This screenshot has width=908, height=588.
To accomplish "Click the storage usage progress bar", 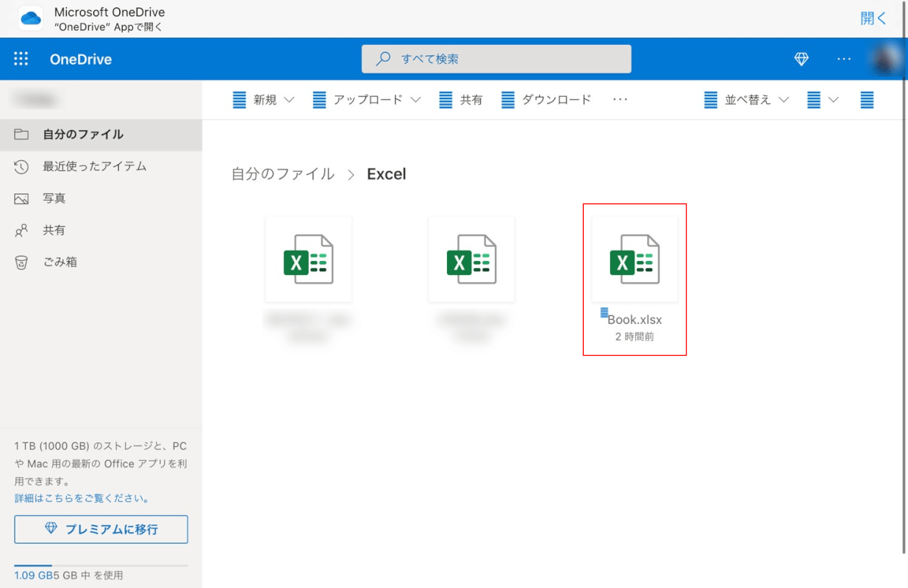I will point(101,565).
